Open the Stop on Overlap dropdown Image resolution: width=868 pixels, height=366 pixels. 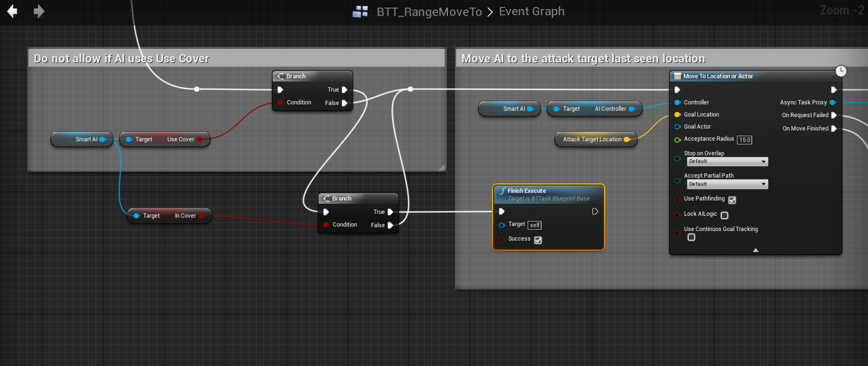pos(727,162)
